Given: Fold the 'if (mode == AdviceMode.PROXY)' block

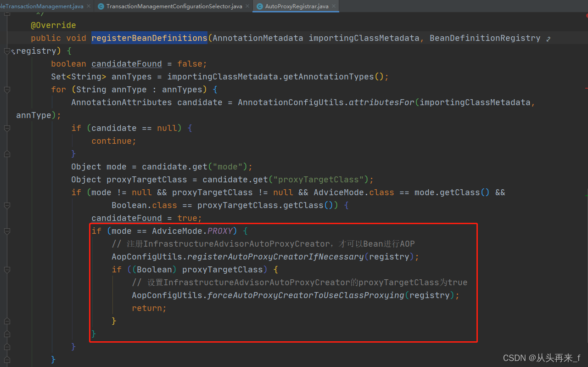Looking at the screenshot, I should click(7, 231).
